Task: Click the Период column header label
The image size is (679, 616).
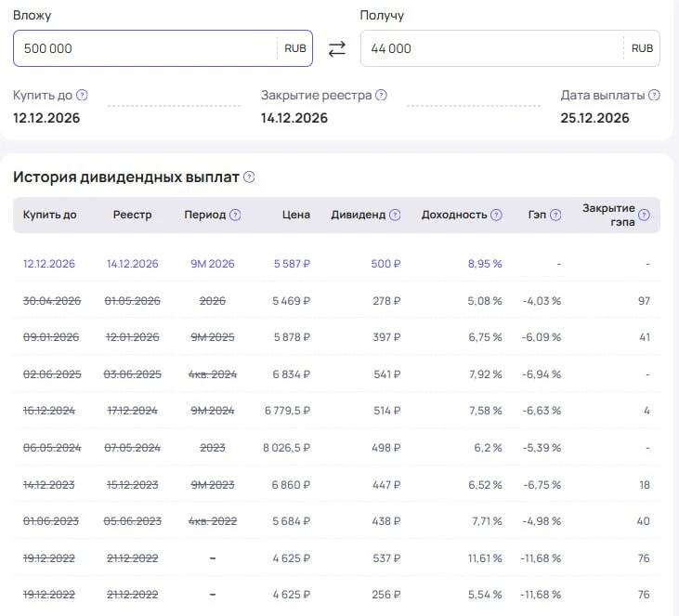Action: point(205,215)
